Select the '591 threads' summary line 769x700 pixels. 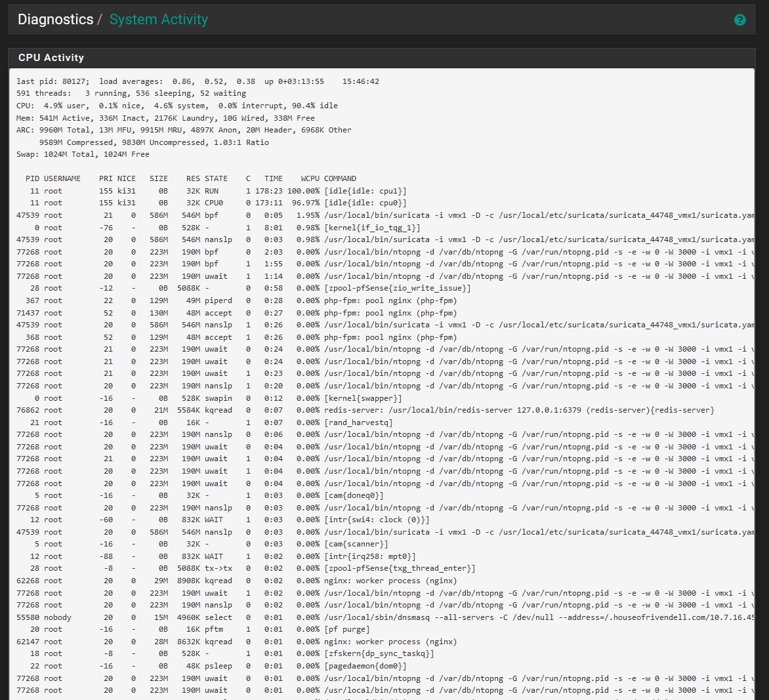131,93
